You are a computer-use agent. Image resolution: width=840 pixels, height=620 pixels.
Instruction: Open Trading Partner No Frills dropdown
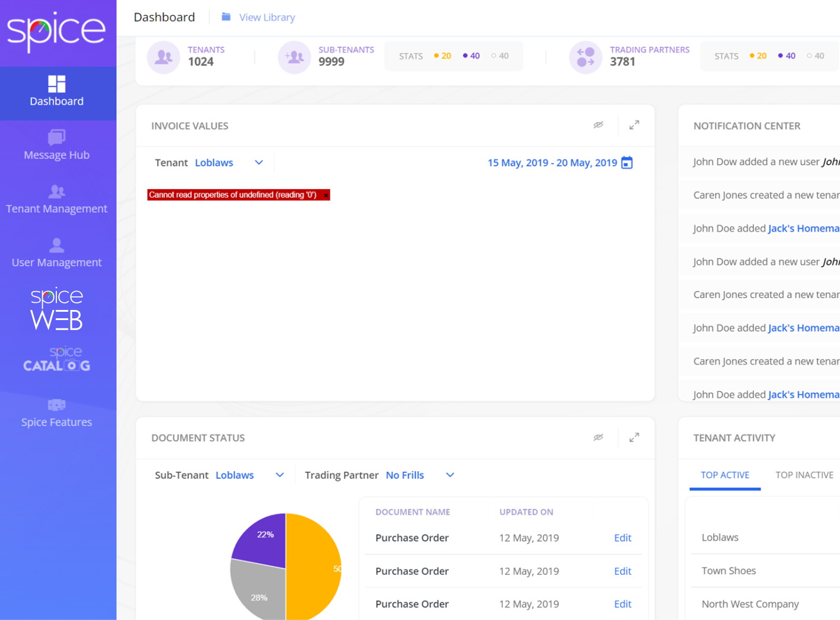tap(449, 475)
